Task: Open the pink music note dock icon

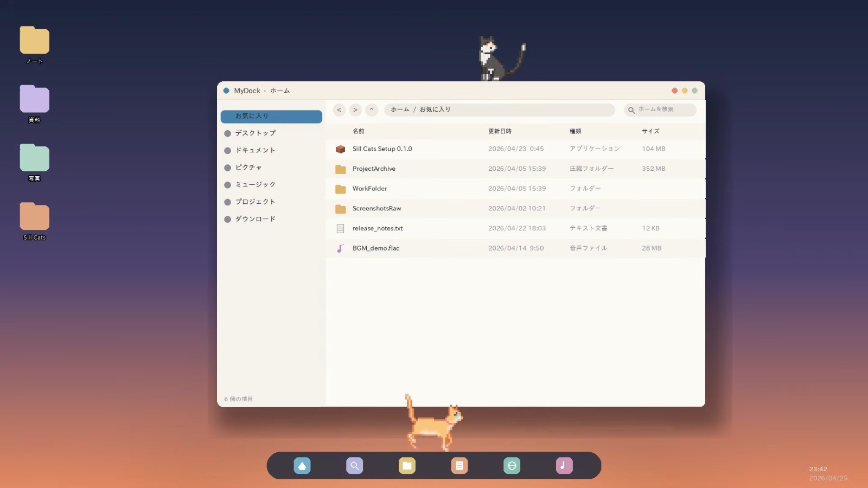Action: [564, 466]
